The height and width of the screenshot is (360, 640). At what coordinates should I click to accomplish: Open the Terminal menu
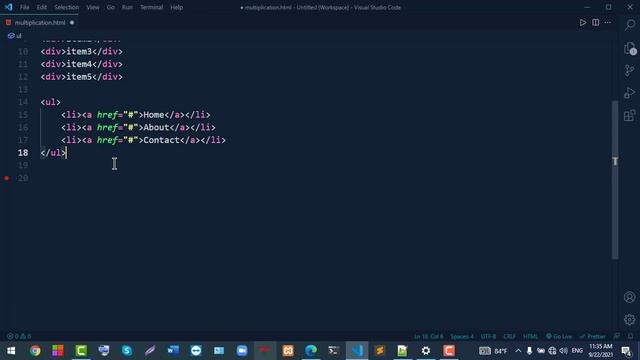(x=151, y=7)
